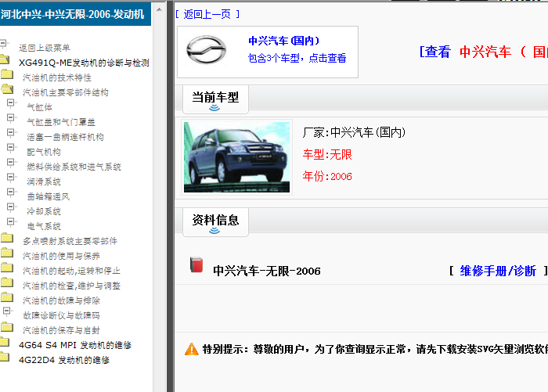The width and height of the screenshot is (548, 392).
Task: Click the page icon next to 冷却系统
Action: pos(12,207)
